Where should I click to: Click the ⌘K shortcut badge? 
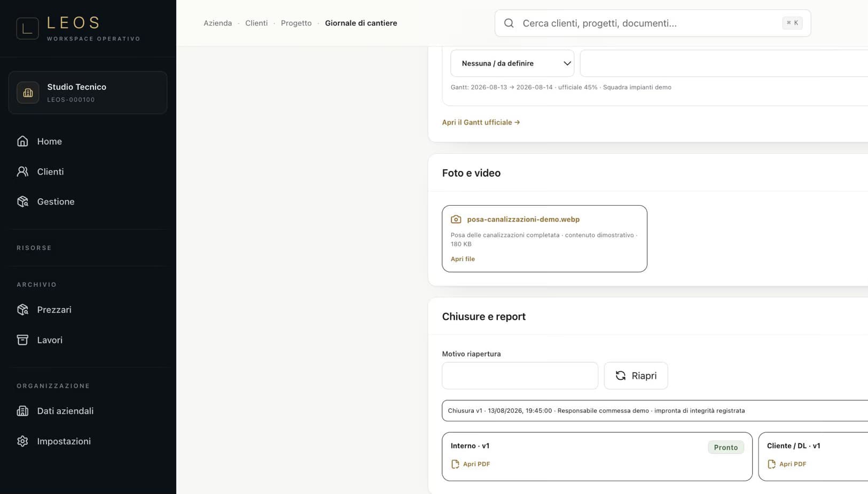pos(792,23)
